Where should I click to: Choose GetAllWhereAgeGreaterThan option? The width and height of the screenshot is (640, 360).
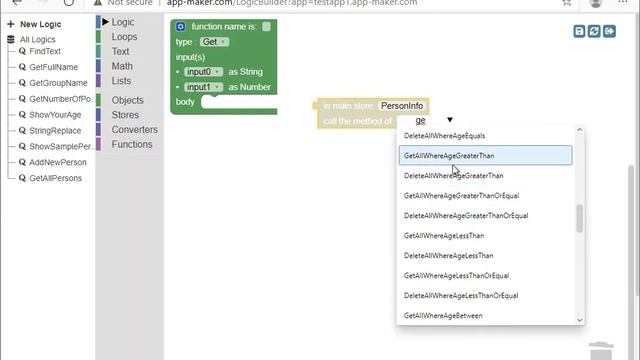(485, 156)
